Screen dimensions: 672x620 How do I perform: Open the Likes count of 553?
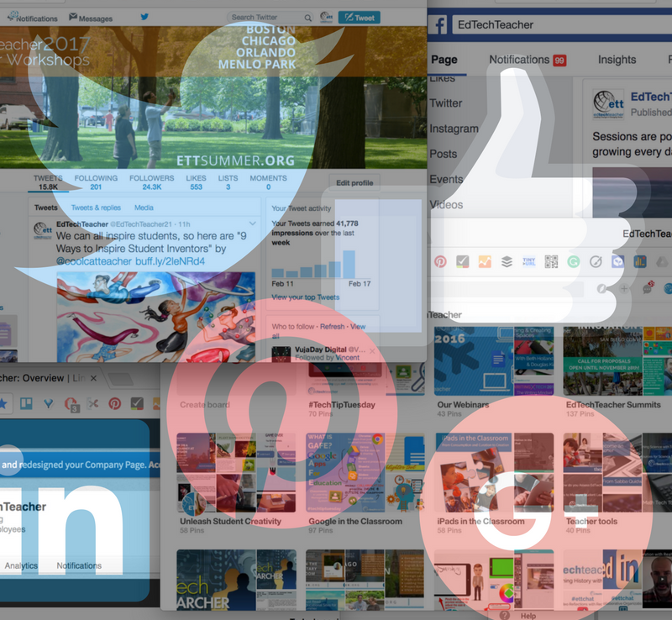pyautogui.click(x=196, y=182)
